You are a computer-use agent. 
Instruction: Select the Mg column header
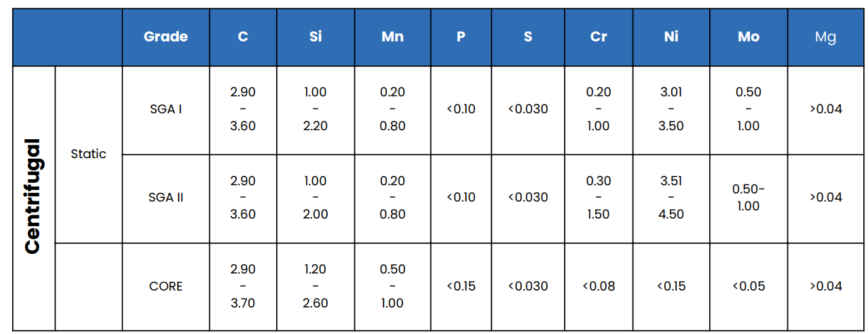coord(825,37)
